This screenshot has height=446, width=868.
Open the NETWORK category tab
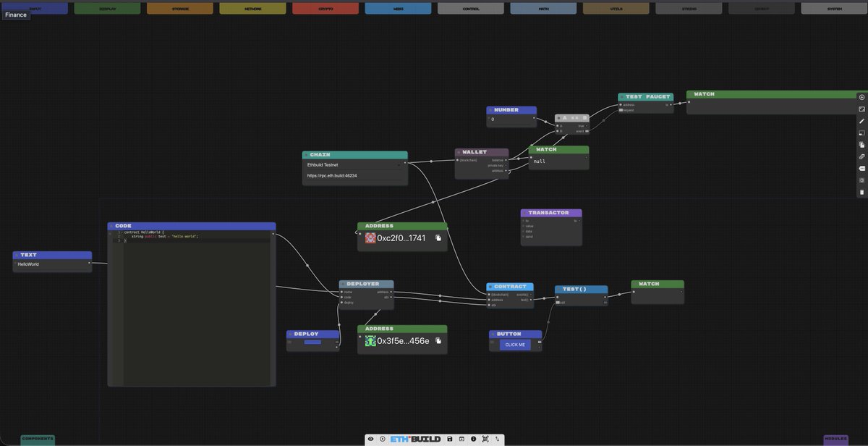pyautogui.click(x=252, y=8)
